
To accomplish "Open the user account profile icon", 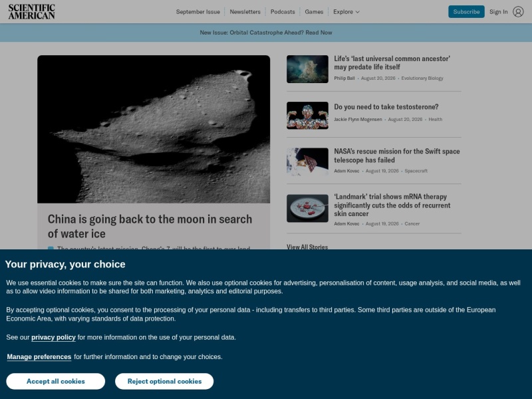I will tap(518, 11).
